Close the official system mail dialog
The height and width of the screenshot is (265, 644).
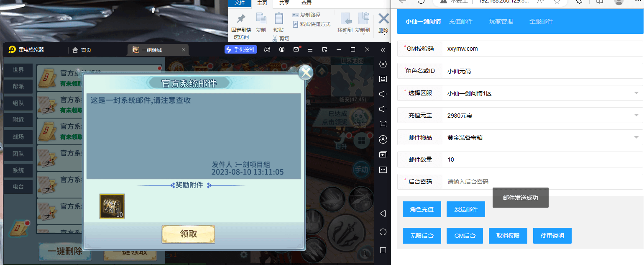306,72
